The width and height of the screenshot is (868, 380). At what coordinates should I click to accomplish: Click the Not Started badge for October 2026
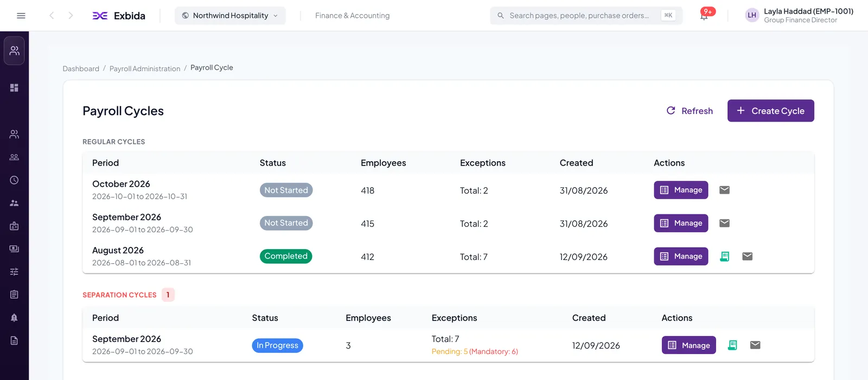pyautogui.click(x=286, y=190)
